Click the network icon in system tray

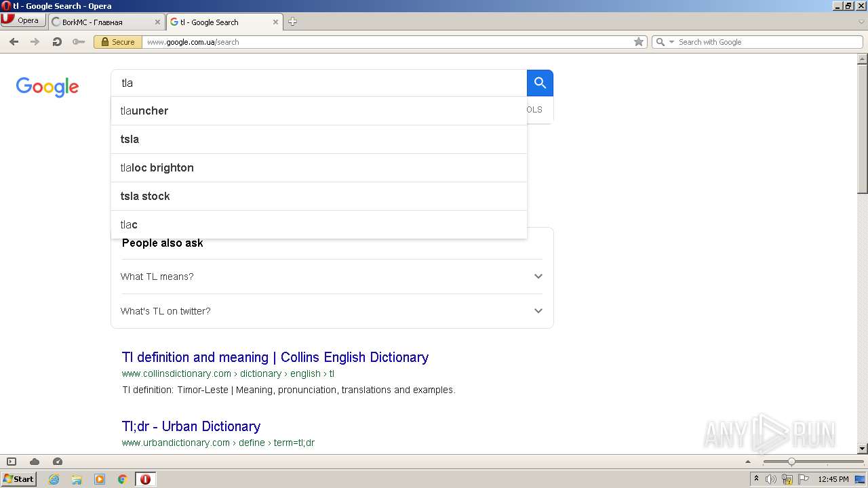click(787, 479)
